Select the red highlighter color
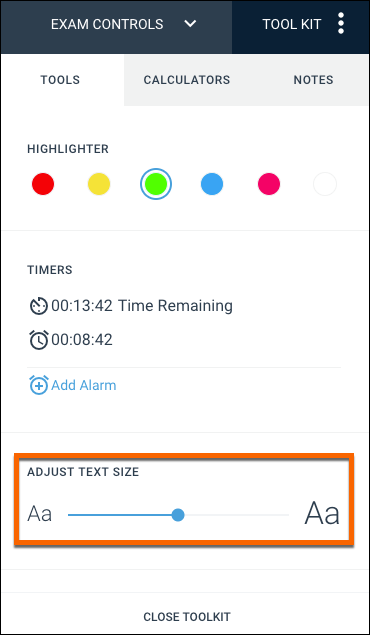370x635 pixels. click(43, 184)
